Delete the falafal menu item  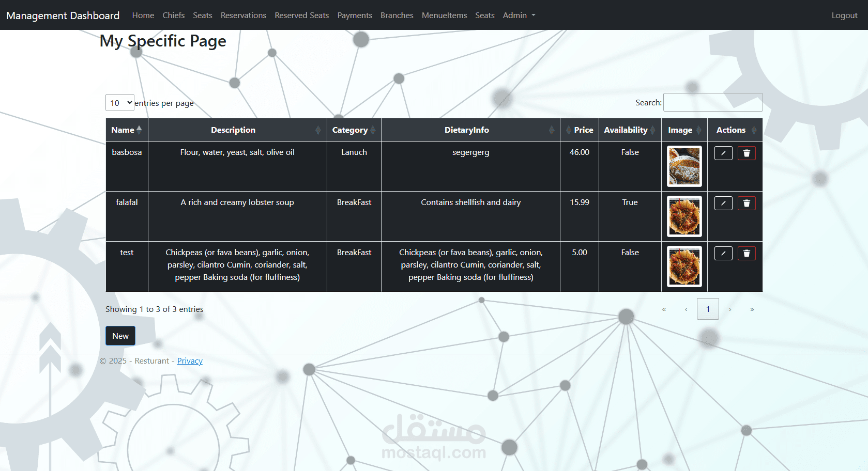[747, 203]
